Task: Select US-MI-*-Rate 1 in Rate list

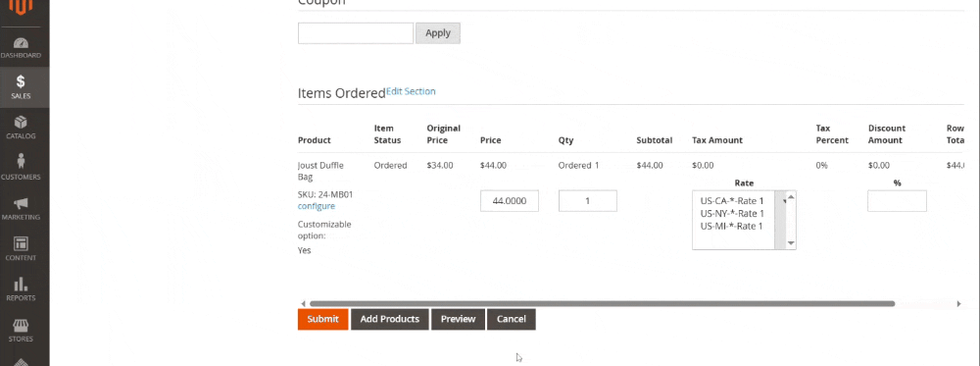Action: point(732,226)
